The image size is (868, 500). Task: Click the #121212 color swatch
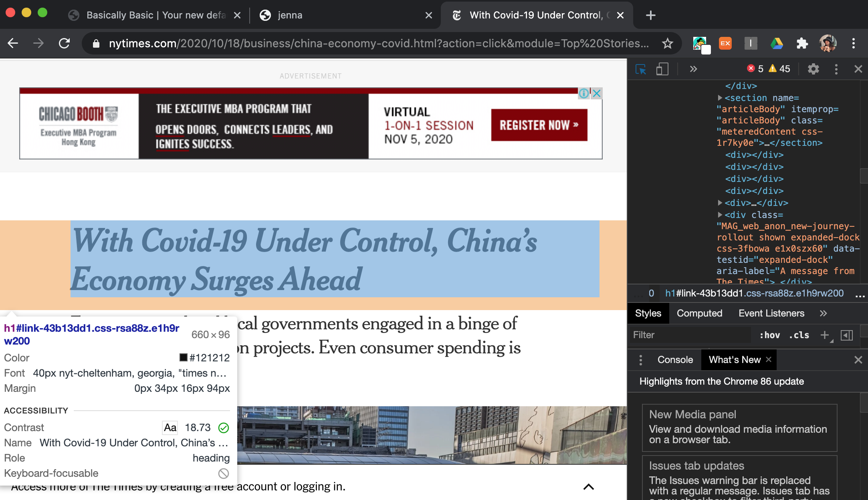(x=184, y=357)
